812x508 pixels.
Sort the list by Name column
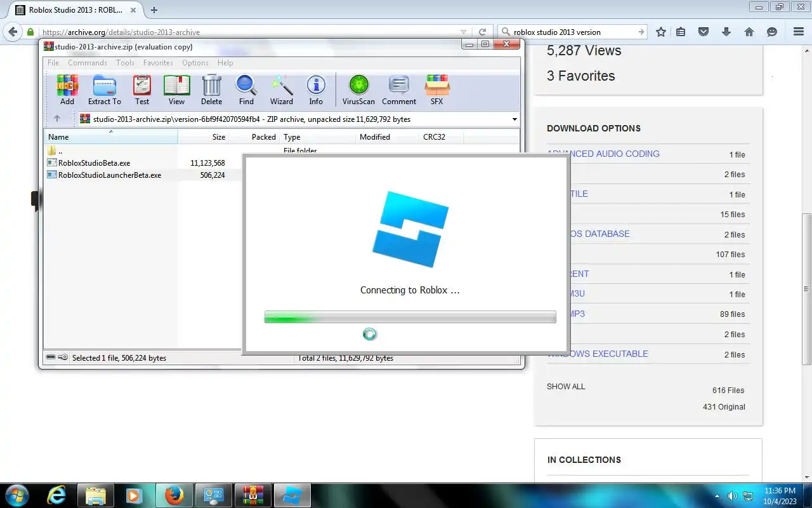(111, 137)
